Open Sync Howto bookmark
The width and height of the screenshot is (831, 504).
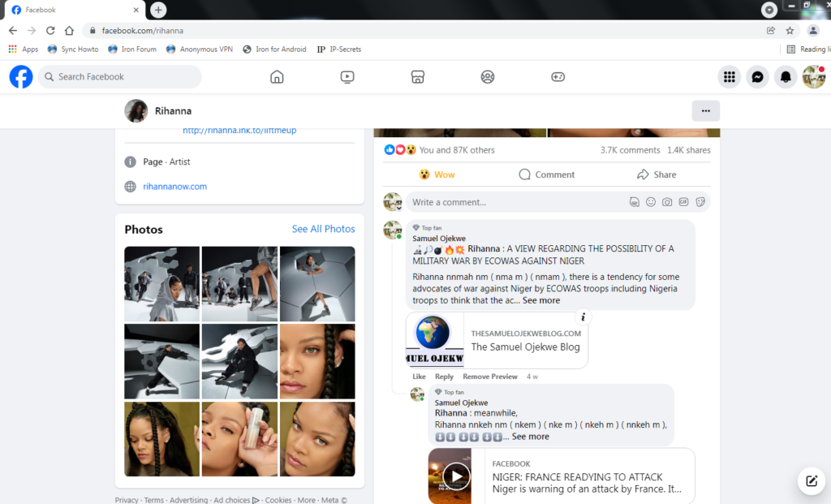pos(73,50)
